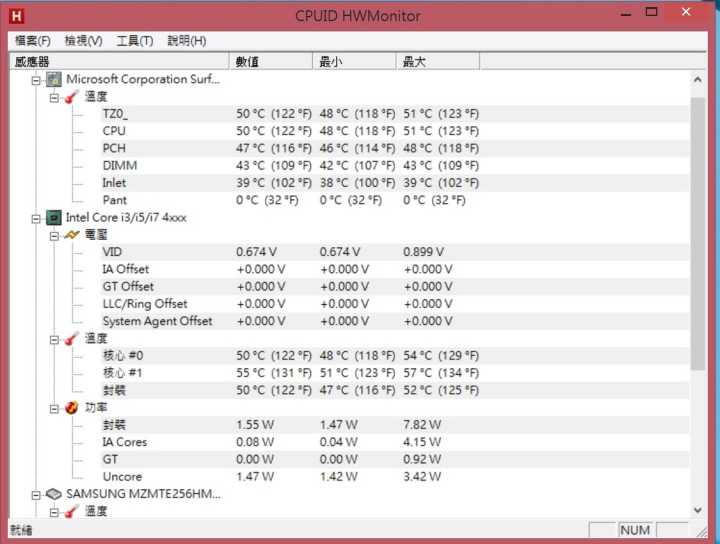The image size is (720, 544).
Task: Maximize the HWMonitor window
Action: click(x=652, y=12)
